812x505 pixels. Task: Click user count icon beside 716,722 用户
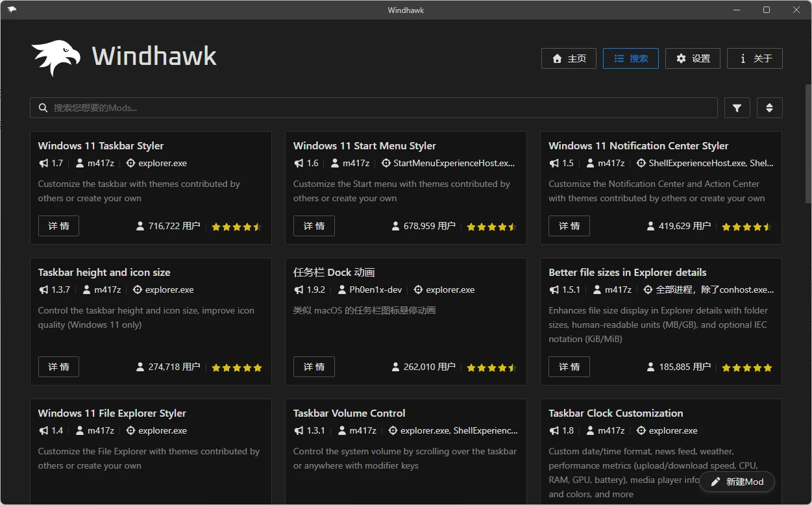(x=140, y=226)
